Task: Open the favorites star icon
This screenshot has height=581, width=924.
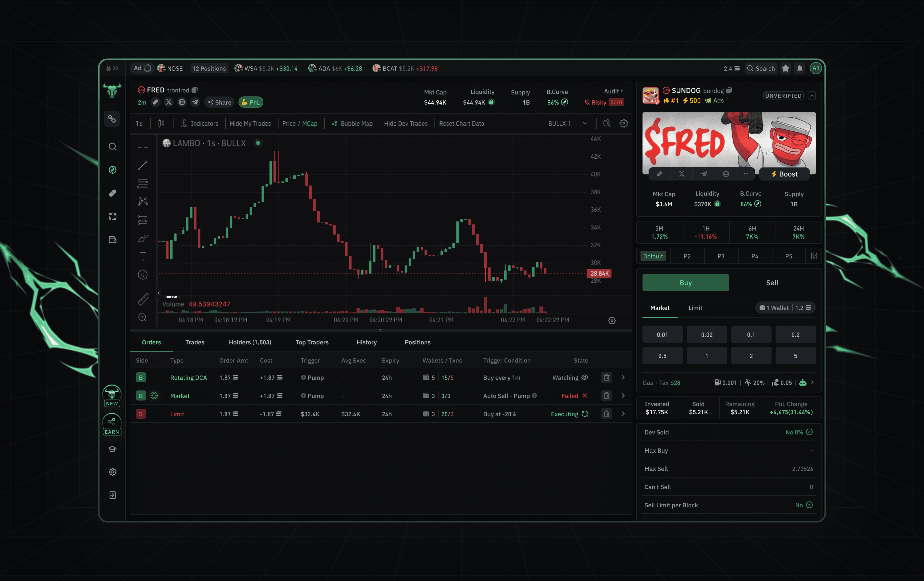Action: 785,68
